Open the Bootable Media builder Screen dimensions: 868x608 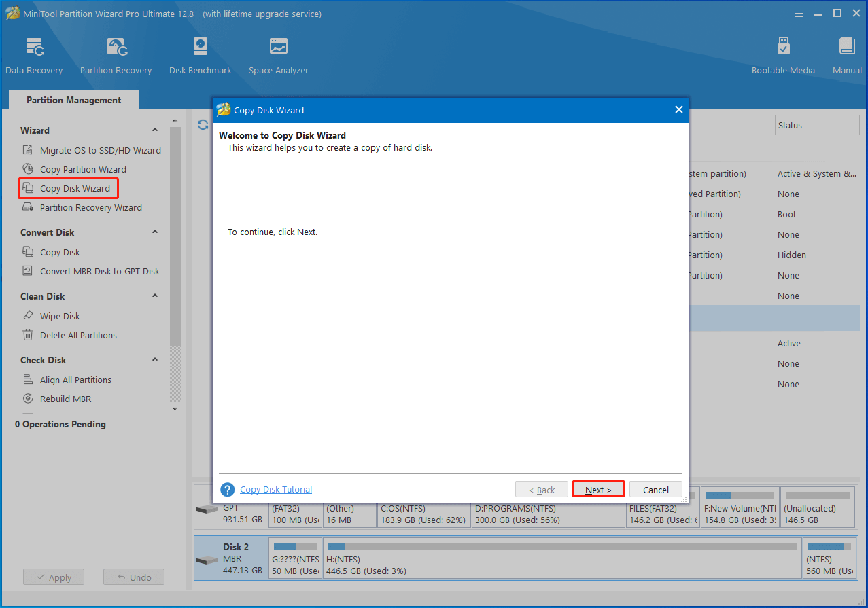783,56
